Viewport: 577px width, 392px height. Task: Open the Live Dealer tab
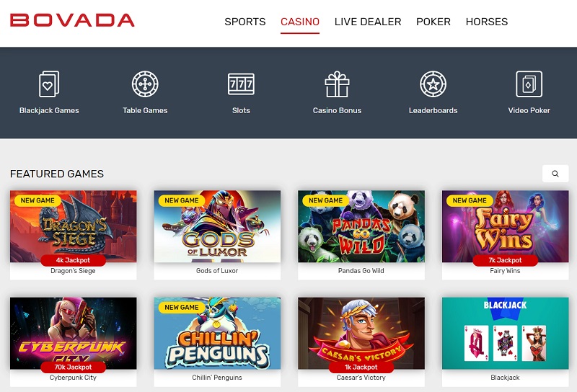click(x=368, y=22)
